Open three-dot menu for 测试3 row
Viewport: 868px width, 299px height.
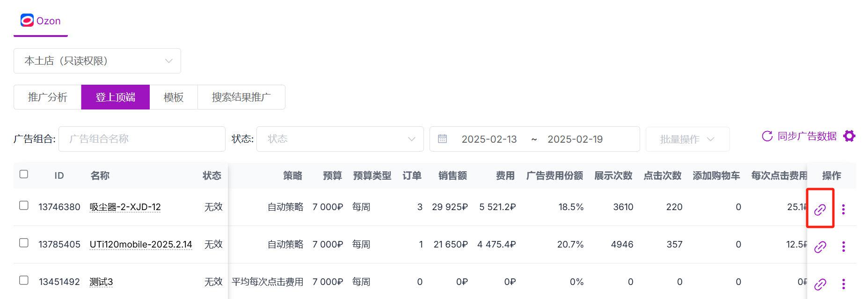point(843,284)
